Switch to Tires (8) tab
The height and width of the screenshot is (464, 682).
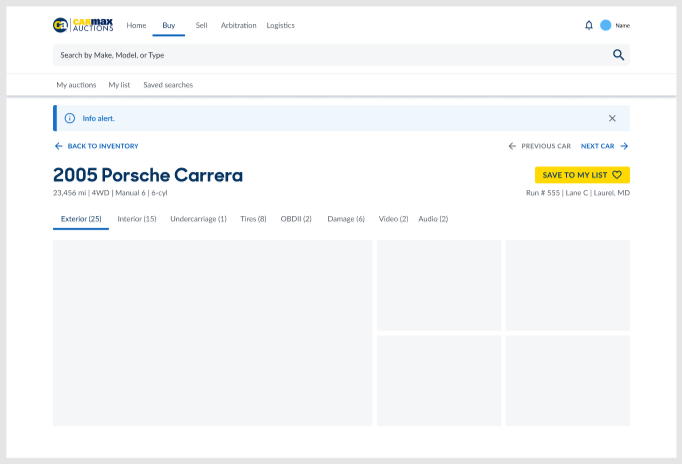click(253, 219)
